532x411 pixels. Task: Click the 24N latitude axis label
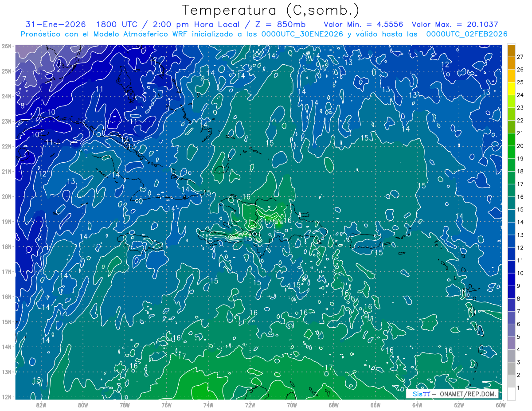coord(7,96)
